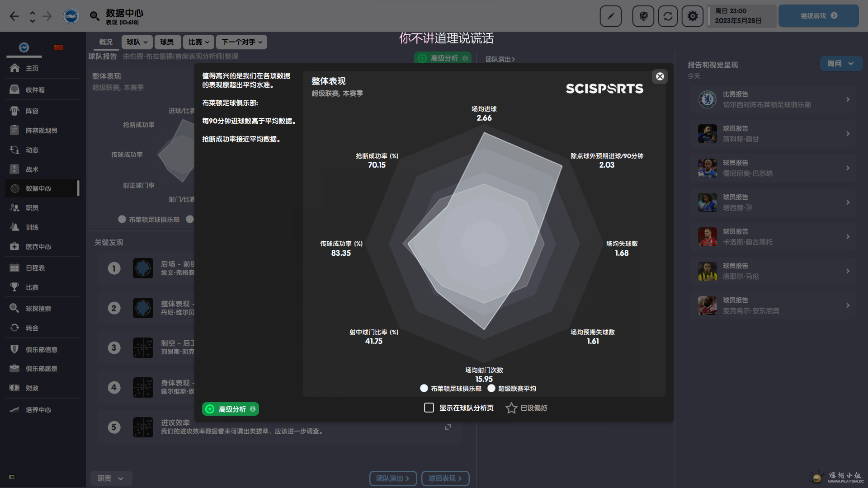Image resolution: width=868 pixels, height=488 pixels.
Task: Click the globe help icon
Action: (x=643, y=16)
